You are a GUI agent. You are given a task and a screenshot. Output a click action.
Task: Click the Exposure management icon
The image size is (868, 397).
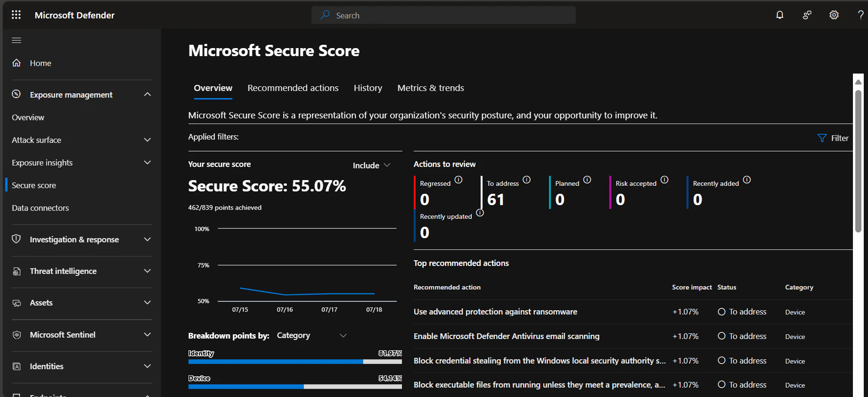coord(16,94)
